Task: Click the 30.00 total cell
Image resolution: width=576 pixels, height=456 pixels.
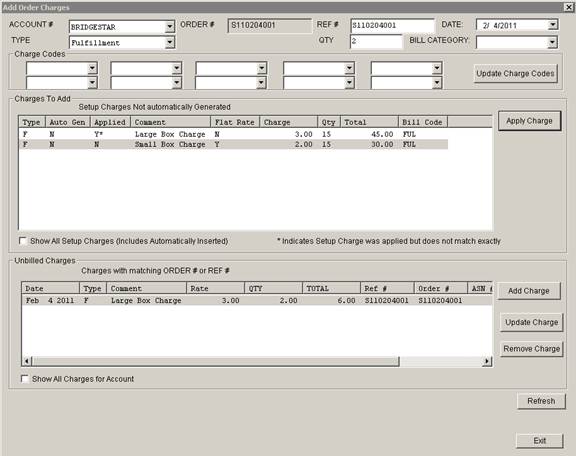Action: (382, 144)
